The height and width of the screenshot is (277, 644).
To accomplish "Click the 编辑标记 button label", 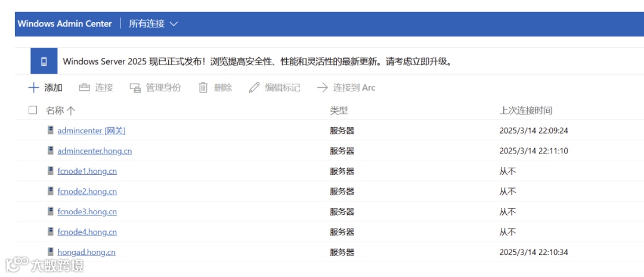I will coord(283,88).
